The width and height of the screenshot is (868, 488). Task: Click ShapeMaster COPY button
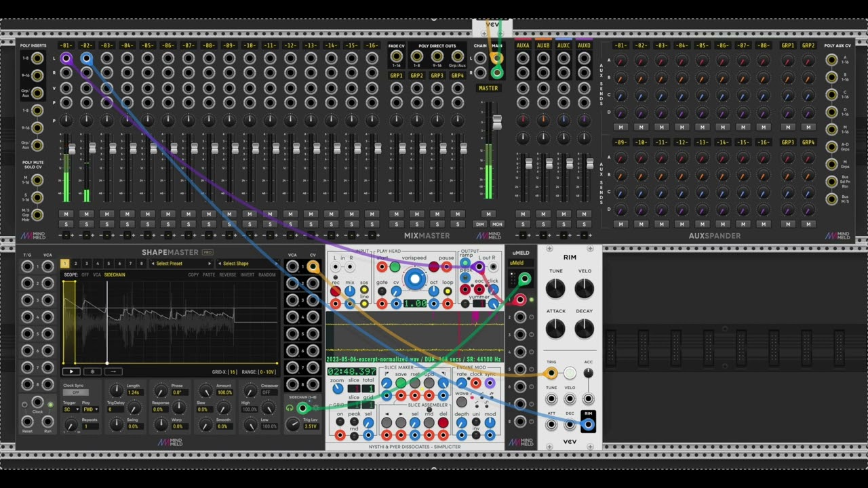pos(193,275)
